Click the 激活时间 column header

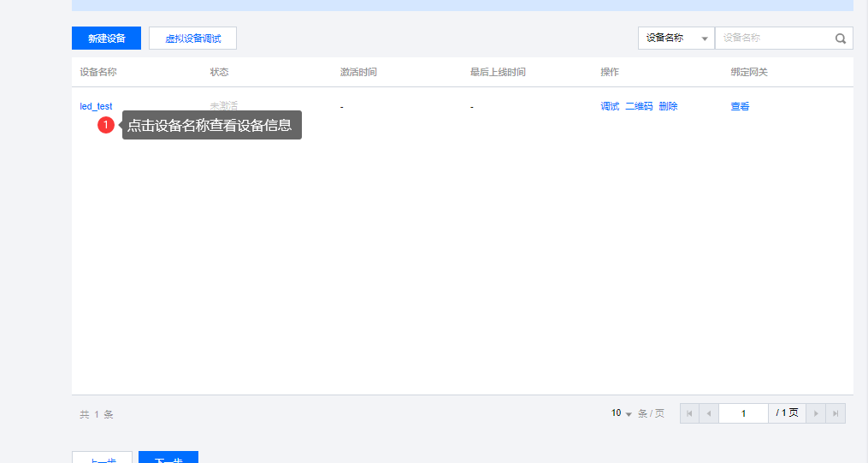(x=358, y=72)
